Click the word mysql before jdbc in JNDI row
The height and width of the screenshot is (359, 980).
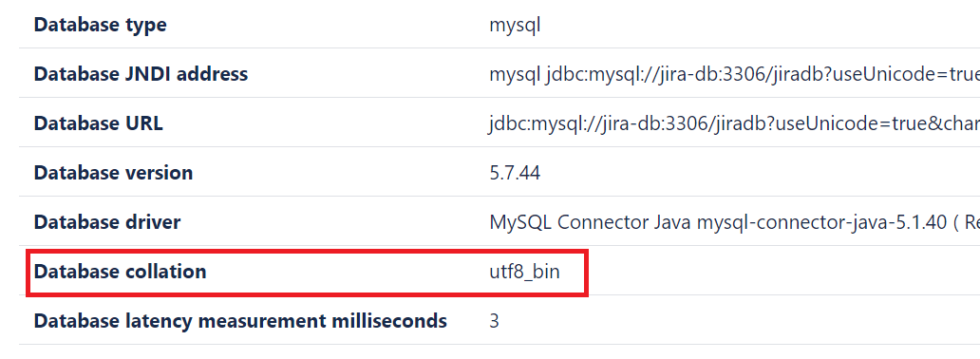click(x=515, y=75)
